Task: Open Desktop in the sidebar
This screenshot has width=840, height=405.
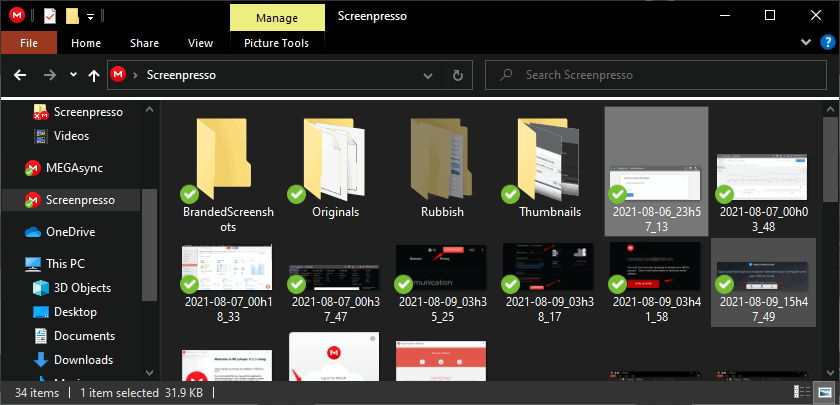Action: [x=64, y=312]
